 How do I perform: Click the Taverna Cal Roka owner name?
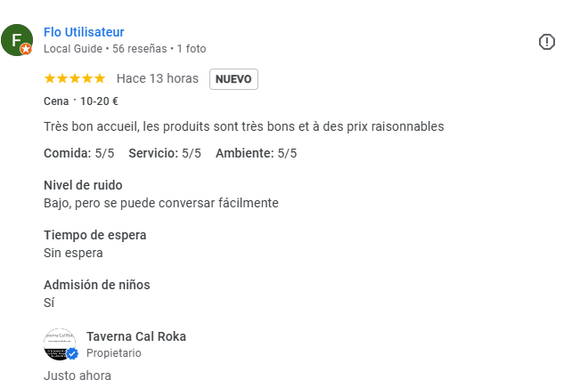[x=136, y=336]
